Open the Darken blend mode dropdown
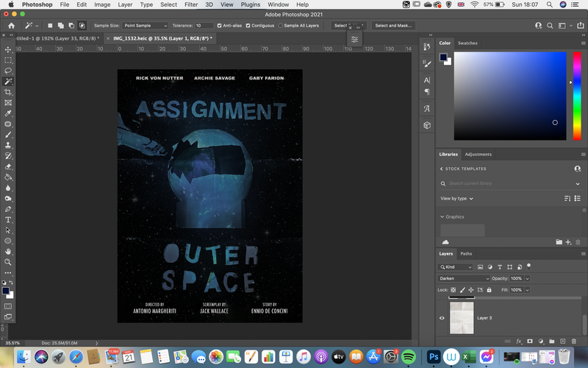 click(x=464, y=278)
